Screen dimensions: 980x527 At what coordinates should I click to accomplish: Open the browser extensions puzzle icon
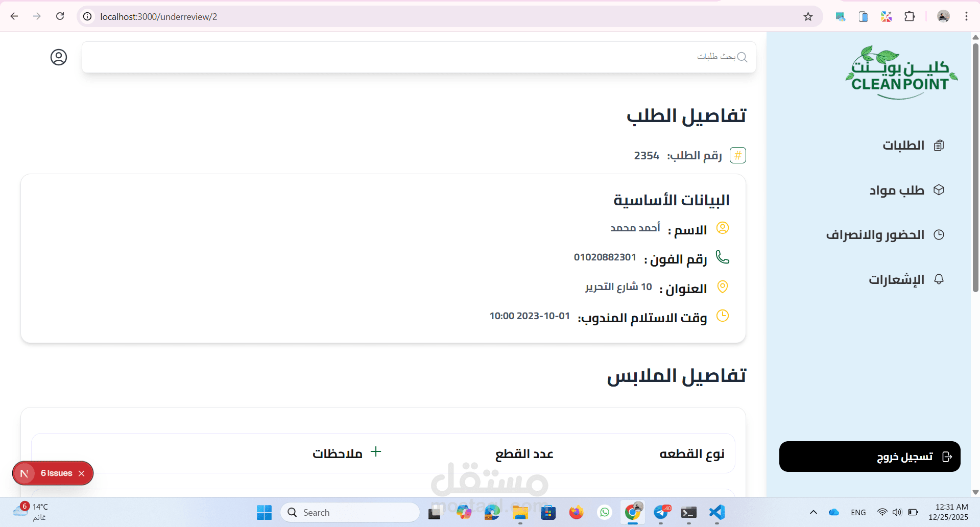click(910, 16)
